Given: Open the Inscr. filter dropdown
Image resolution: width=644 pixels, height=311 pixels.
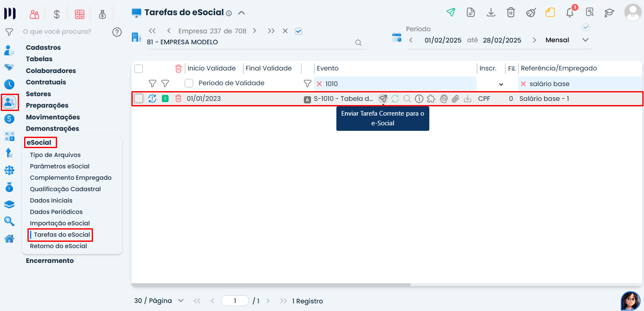Looking at the screenshot, I should [x=501, y=84].
